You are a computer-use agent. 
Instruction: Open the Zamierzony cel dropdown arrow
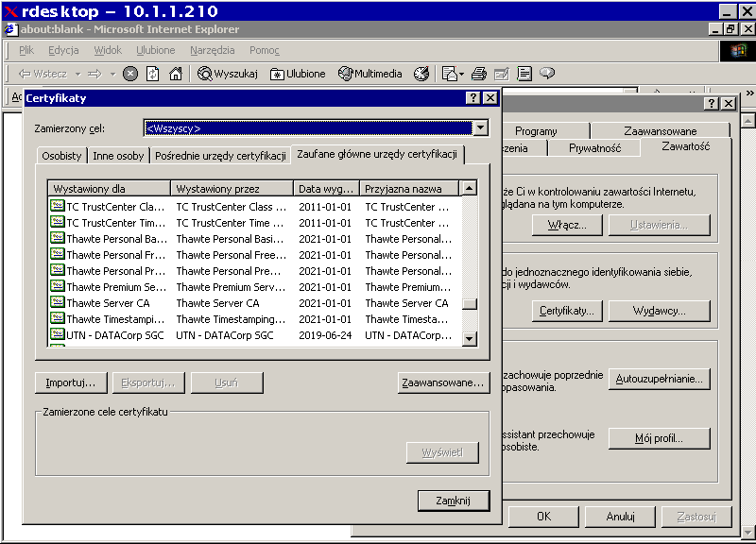tap(481, 127)
